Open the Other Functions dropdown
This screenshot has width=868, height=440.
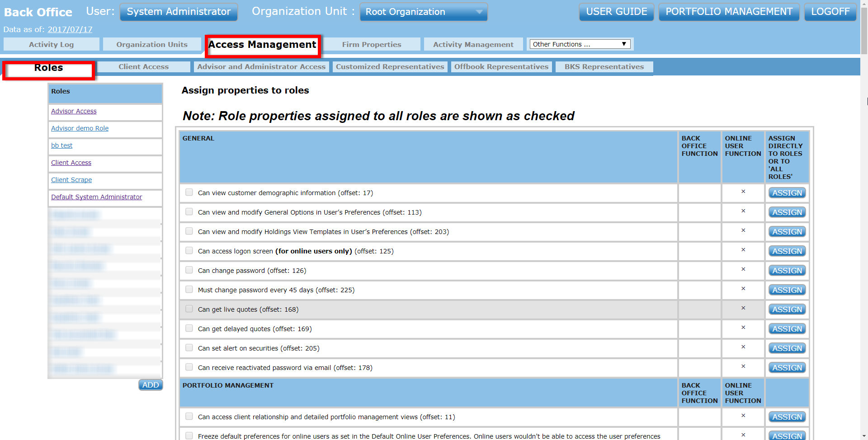coord(579,44)
